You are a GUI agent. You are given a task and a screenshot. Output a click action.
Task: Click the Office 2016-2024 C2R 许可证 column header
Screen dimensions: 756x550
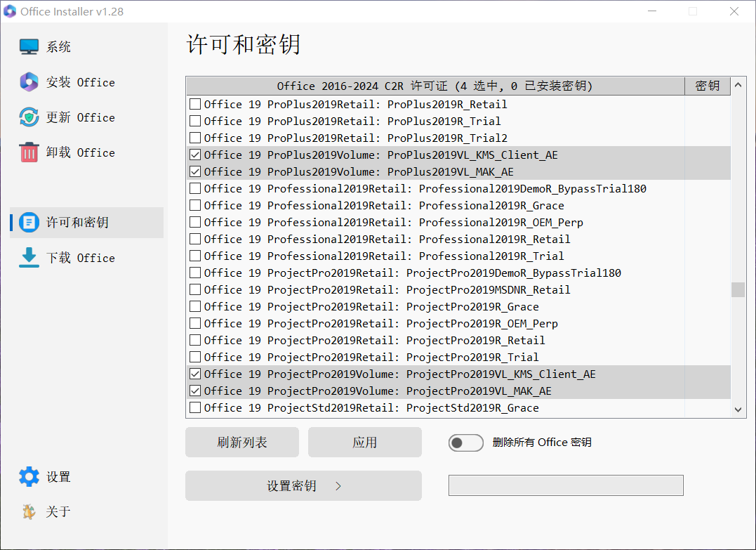coord(435,86)
